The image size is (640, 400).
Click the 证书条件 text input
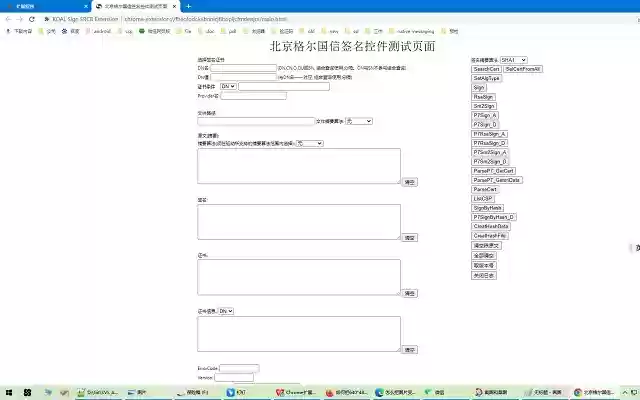(284, 86)
